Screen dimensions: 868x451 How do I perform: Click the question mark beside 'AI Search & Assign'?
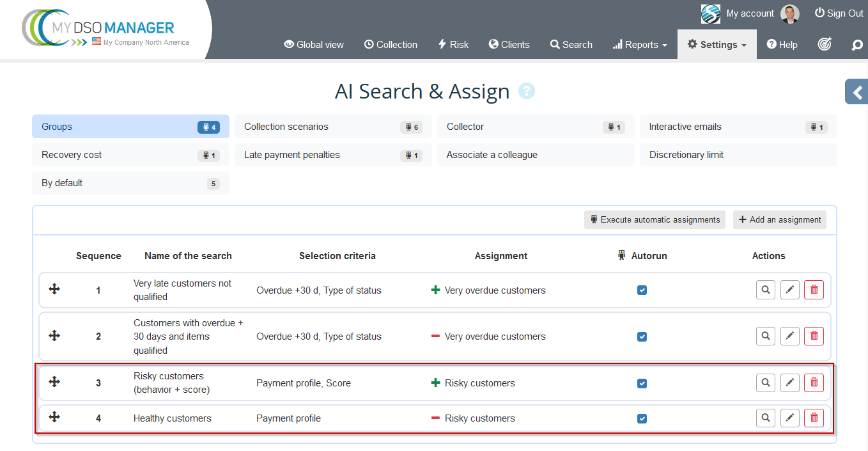pyautogui.click(x=526, y=91)
